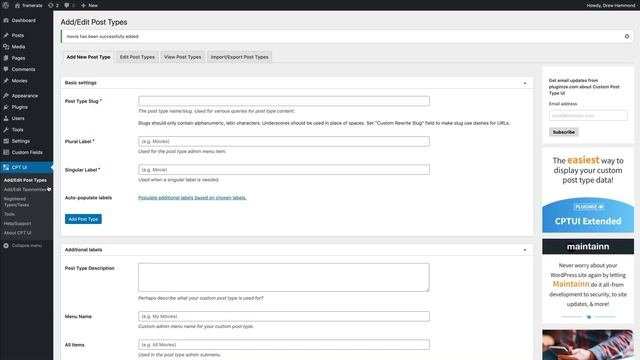Click the Tools wrench icon
Image resolution: width=640 pixels, height=360 pixels.
point(6,130)
